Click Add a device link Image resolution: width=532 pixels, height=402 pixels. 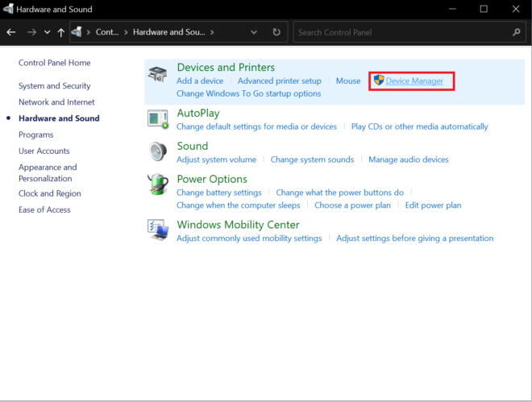pyautogui.click(x=200, y=81)
